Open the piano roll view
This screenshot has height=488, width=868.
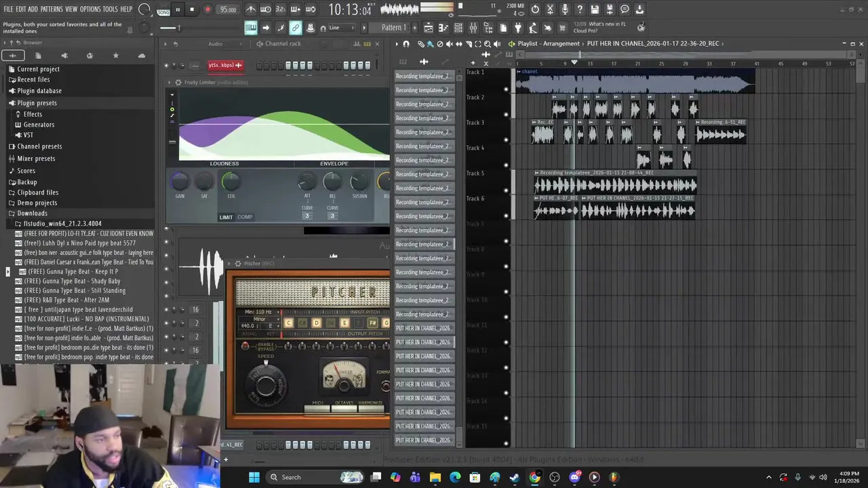pyautogui.click(x=443, y=28)
